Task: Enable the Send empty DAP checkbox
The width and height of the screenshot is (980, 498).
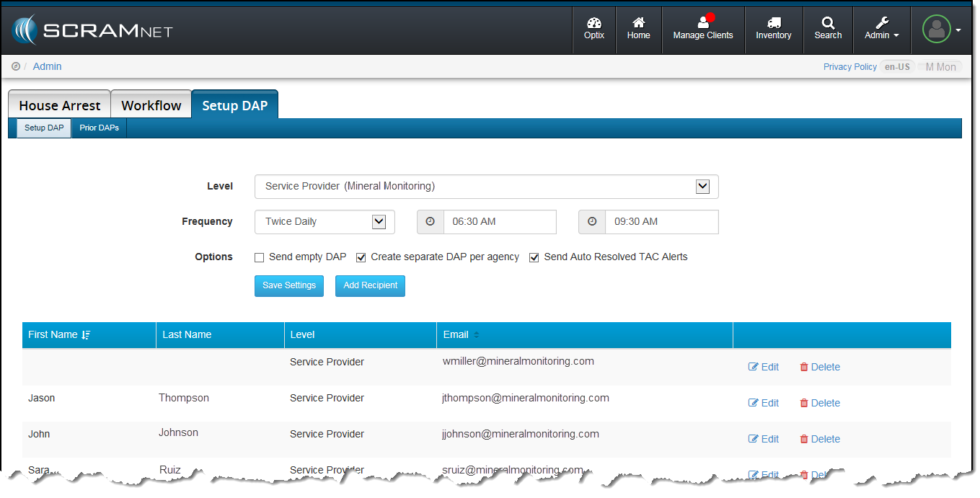Action: point(260,257)
